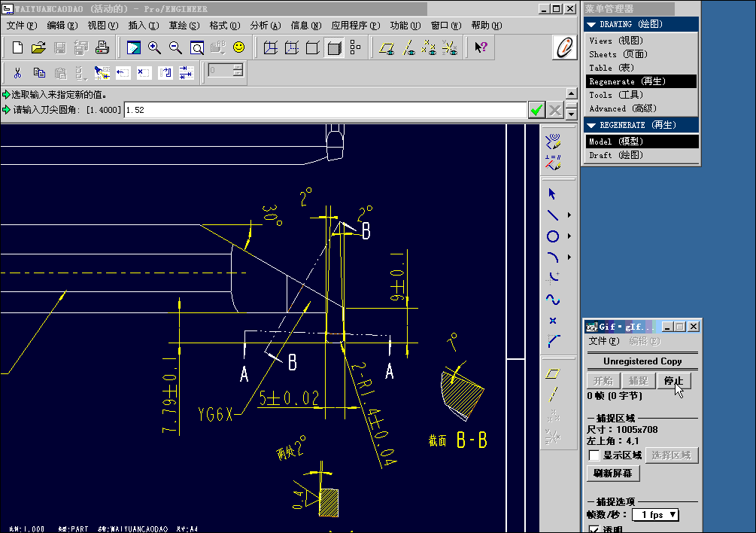Image resolution: width=756 pixels, height=533 pixels.
Task: Click the Model tree toggle icon
Action: [x=355, y=47]
